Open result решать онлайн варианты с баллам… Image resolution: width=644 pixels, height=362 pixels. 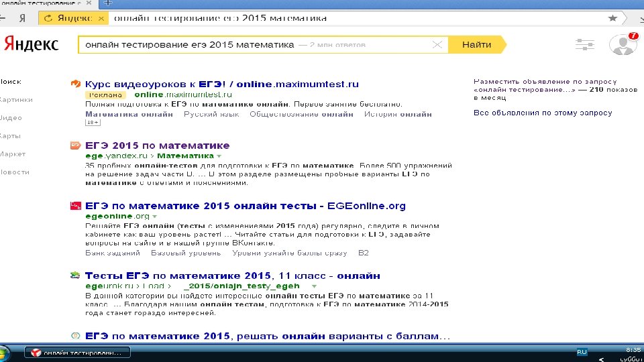point(268,336)
